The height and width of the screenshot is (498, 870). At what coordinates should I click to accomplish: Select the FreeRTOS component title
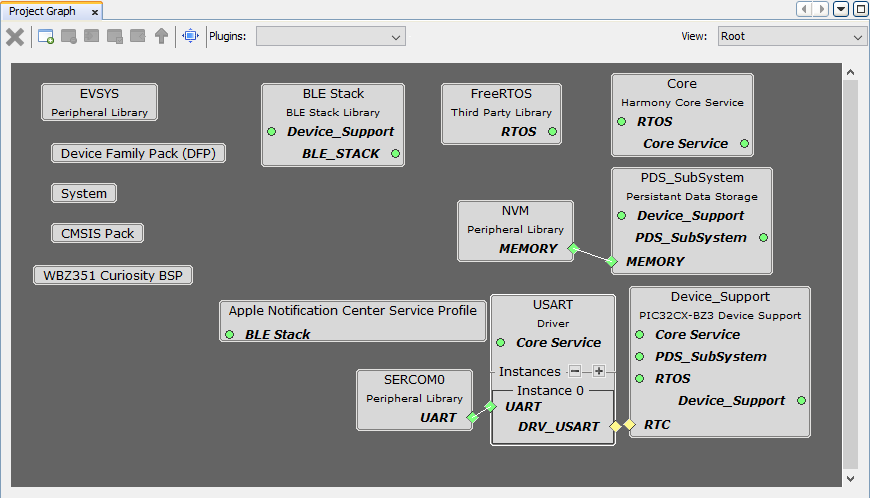tap(501, 94)
